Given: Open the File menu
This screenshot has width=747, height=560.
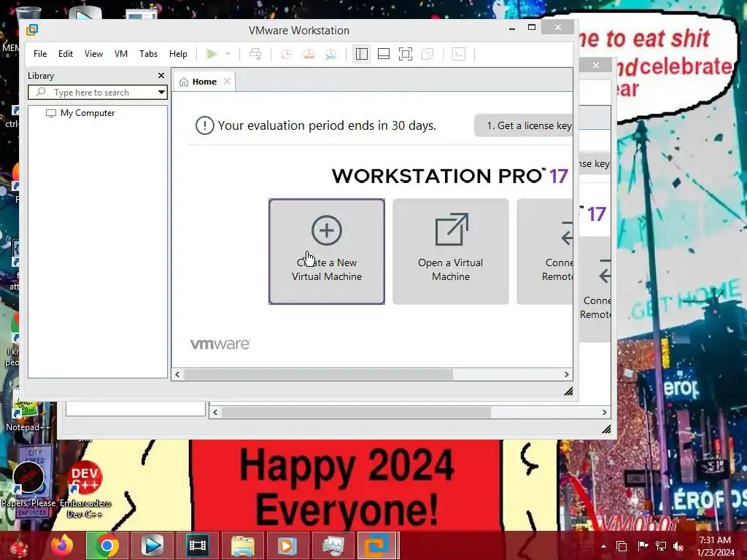Looking at the screenshot, I should (40, 54).
